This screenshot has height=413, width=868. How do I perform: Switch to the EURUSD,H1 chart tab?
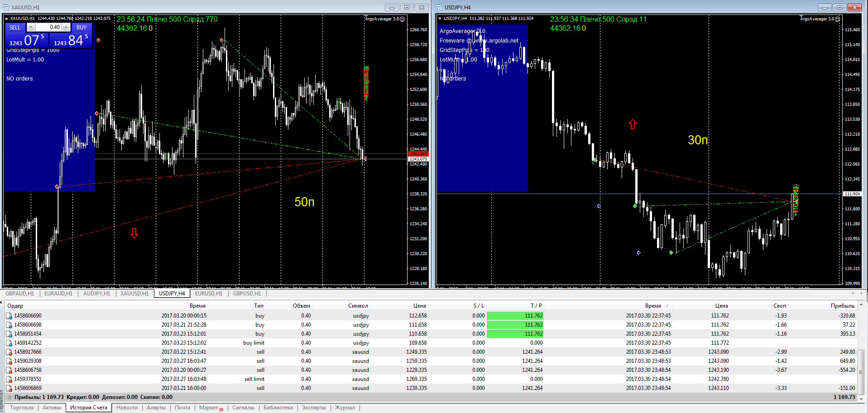[x=209, y=294]
